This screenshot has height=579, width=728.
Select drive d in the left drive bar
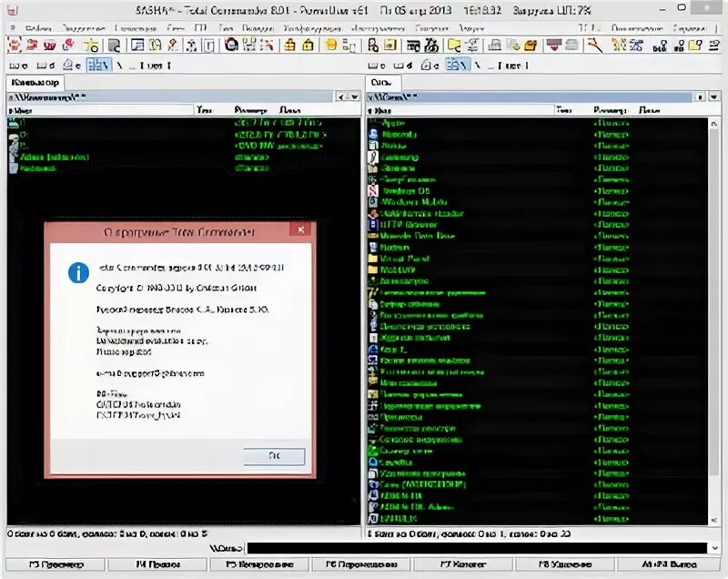pos(45,66)
